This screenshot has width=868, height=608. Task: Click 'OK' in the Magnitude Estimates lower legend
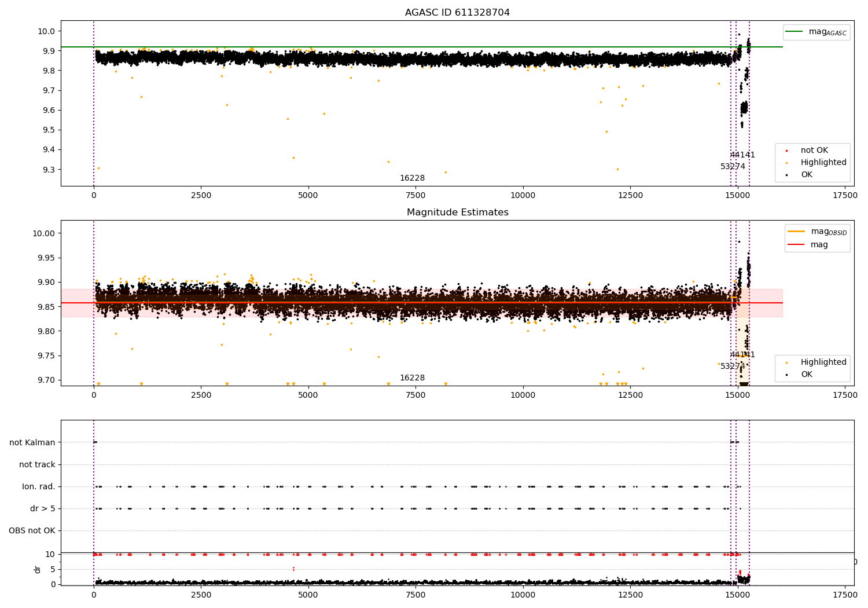coord(807,375)
